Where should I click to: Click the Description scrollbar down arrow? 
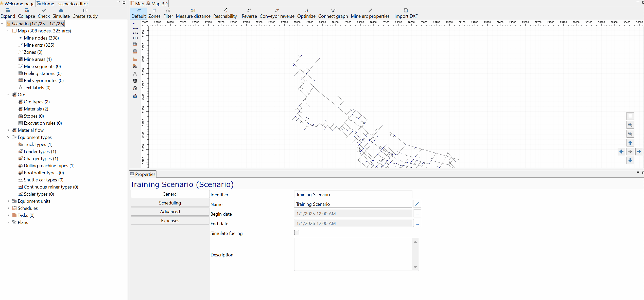click(x=415, y=267)
